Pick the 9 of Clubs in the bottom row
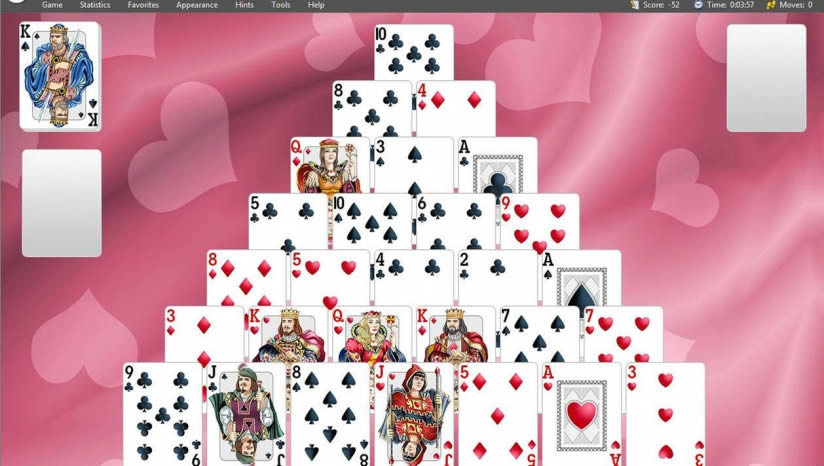This screenshot has width=824, height=466. 163,414
